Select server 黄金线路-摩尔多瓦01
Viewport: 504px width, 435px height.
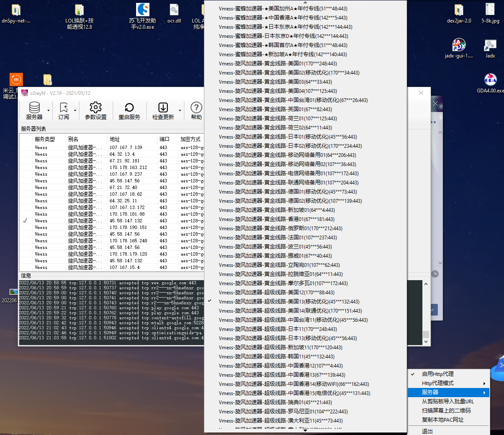click(305, 283)
